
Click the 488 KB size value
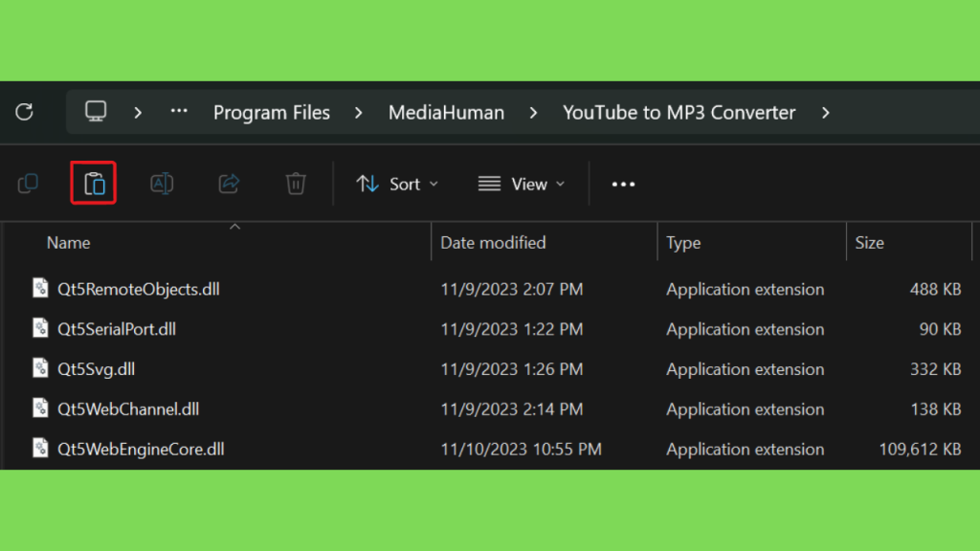(935, 289)
